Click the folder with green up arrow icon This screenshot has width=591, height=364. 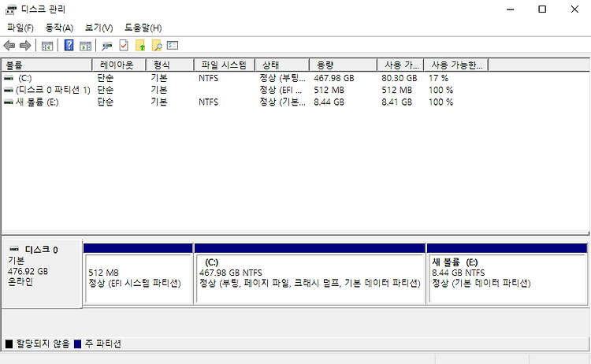(x=140, y=45)
